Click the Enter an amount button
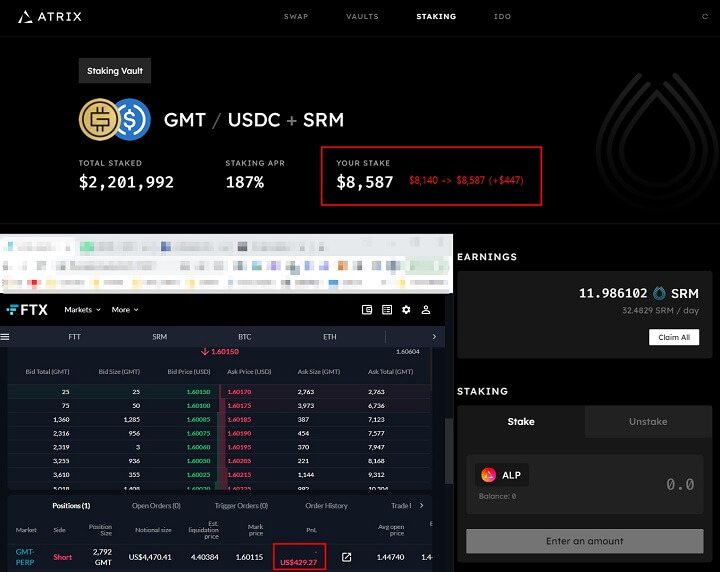720x572 pixels. pyautogui.click(x=585, y=541)
